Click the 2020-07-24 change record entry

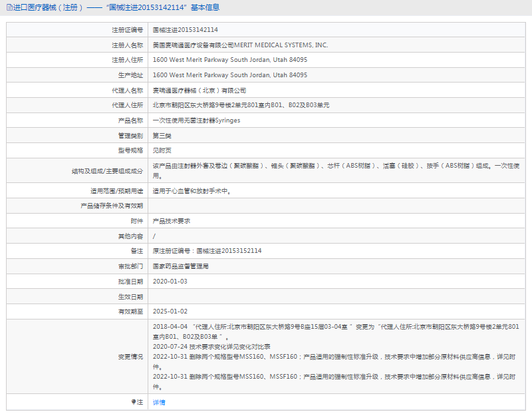click(x=211, y=347)
